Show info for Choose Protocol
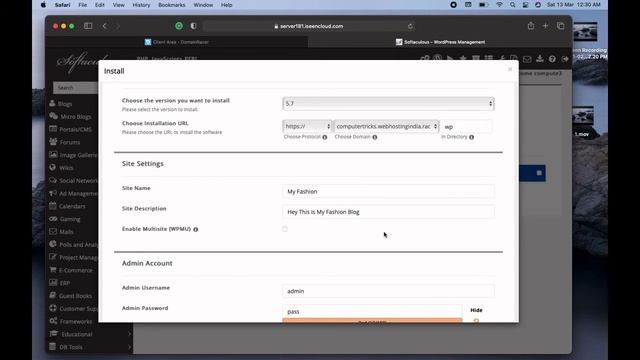640x360 pixels. click(x=325, y=137)
